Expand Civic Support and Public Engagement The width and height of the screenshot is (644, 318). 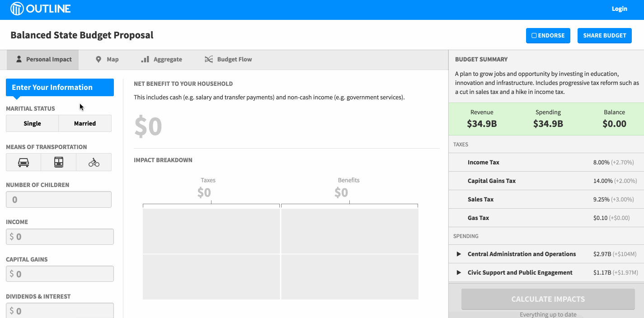coord(459,272)
